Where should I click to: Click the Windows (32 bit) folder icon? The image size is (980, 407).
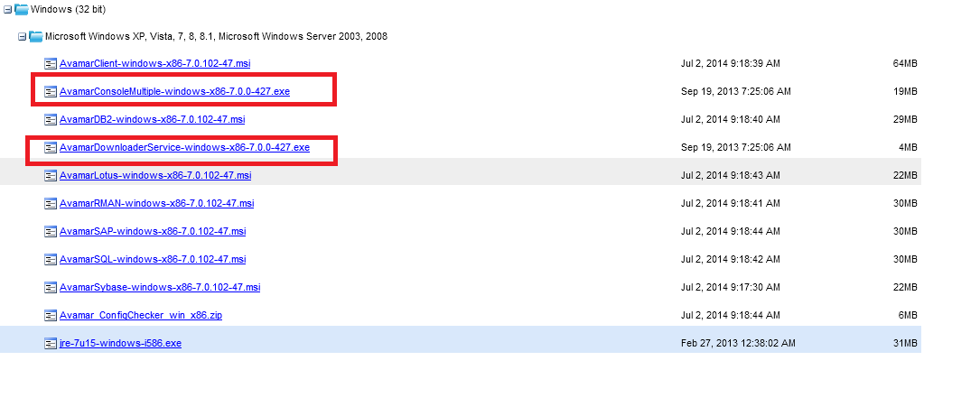[22, 9]
